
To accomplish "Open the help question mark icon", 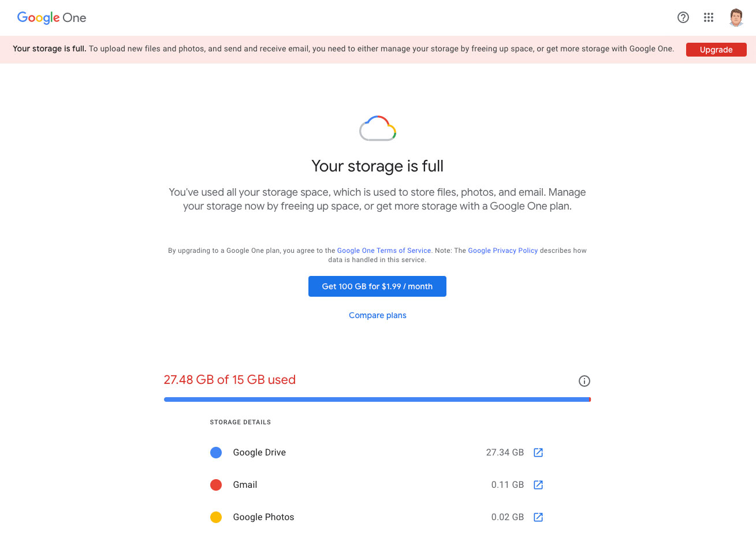I will pos(683,17).
